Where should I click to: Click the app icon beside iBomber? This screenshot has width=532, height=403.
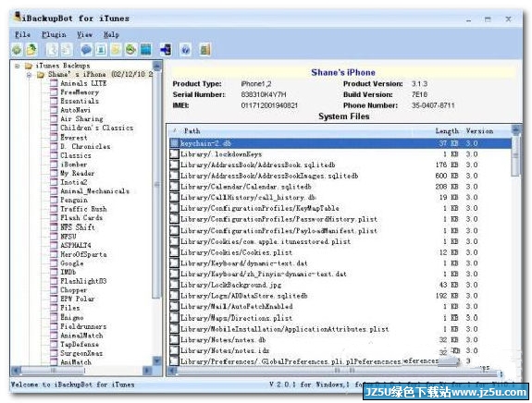pyautogui.click(x=54, y=165)
